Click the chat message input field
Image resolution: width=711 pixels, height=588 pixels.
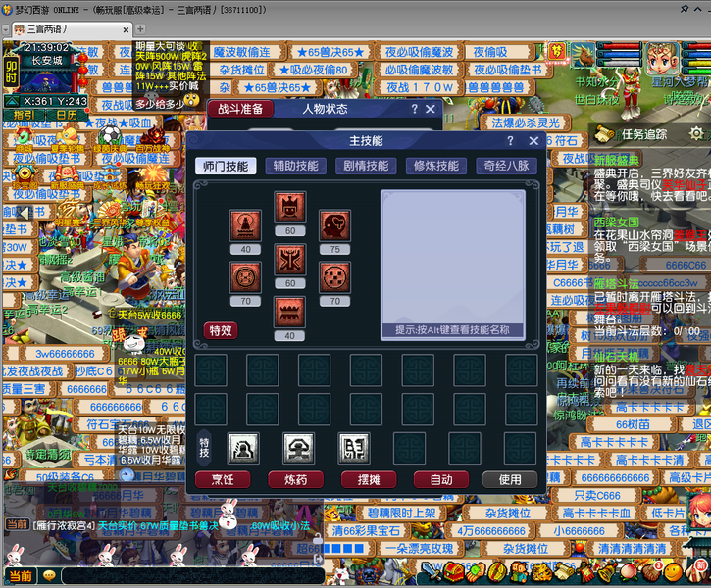point(193,576)
